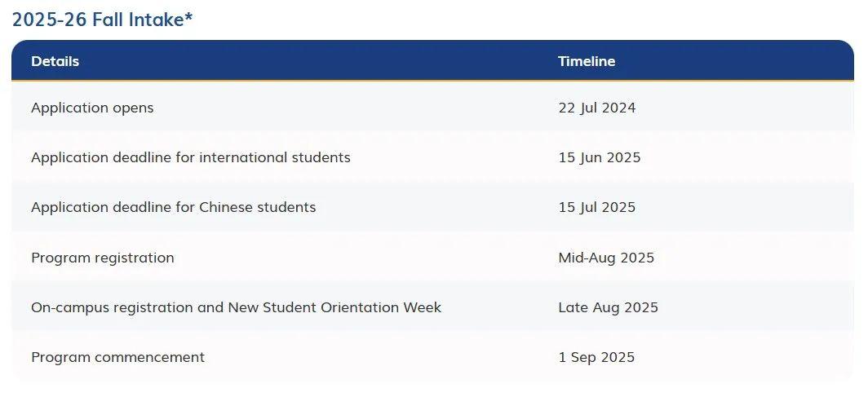Viewport: 868px width, 397px height.
Task: Click the Application opens row label
Action: (92, 108)
